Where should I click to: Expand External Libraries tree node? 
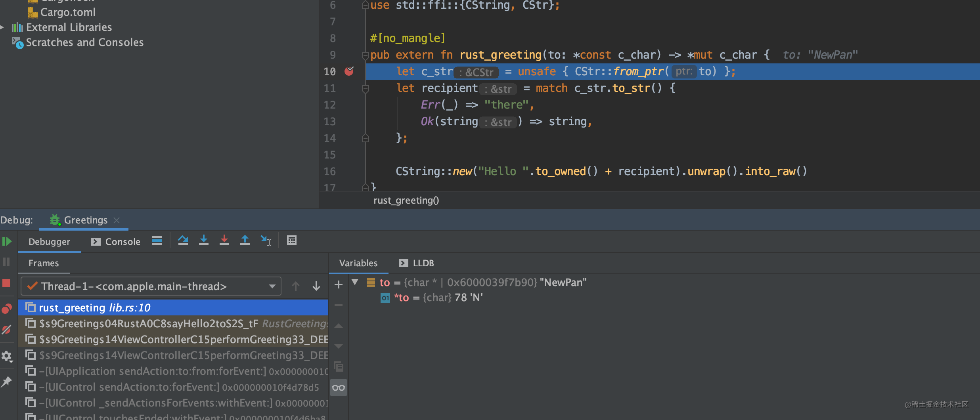pyautogui.click(x=2, y=27)
